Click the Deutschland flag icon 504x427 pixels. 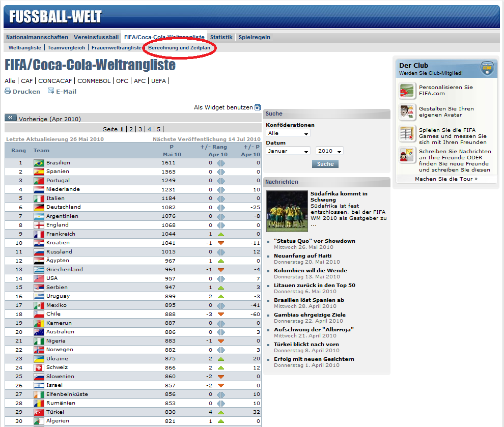pyautogui.click(x=39, y=208)
